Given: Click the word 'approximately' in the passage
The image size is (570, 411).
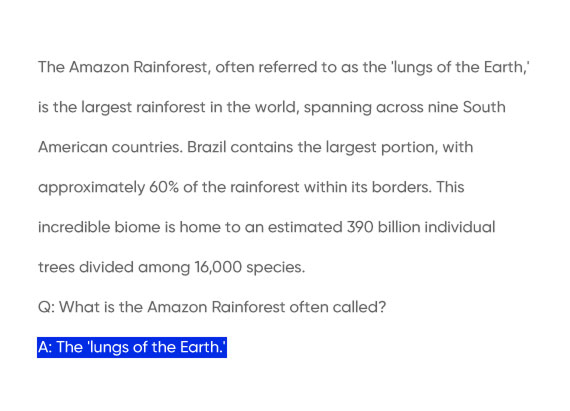Looking at the screenshot, I should 92,188.
